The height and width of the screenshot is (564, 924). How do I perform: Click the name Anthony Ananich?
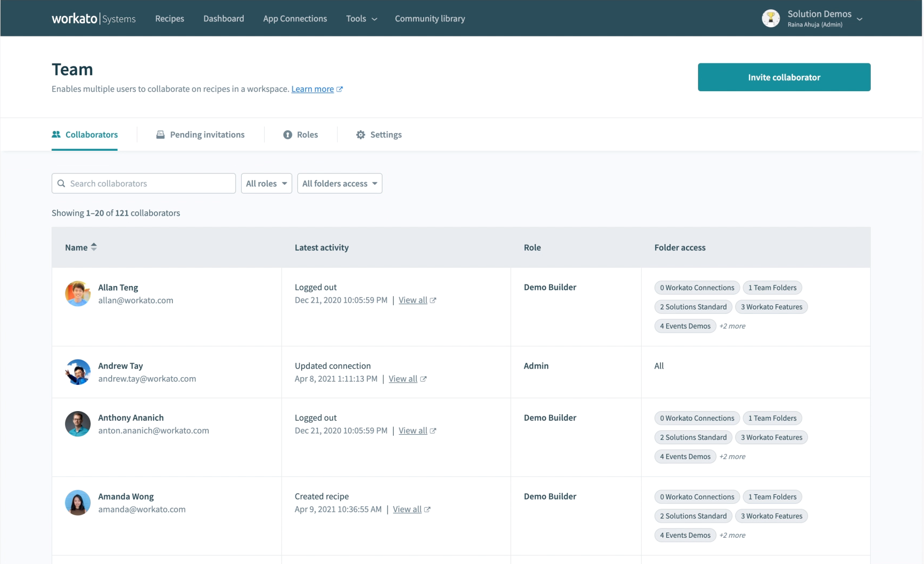coord(131,418)
